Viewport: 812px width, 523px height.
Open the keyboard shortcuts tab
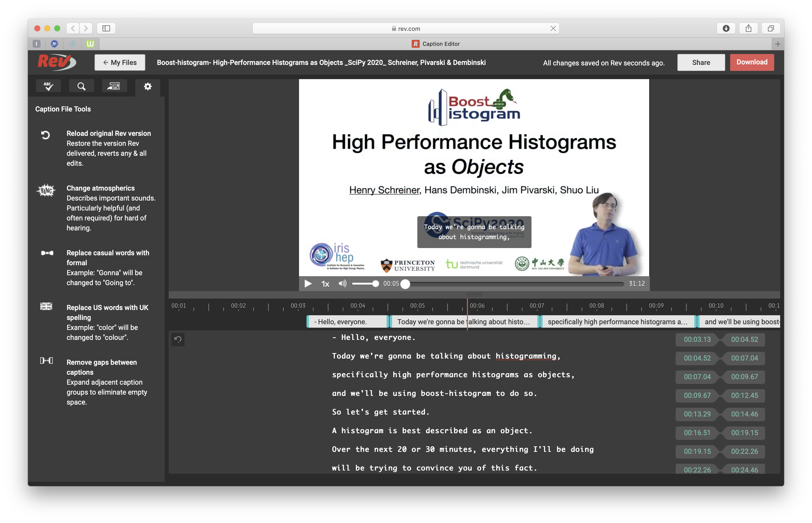pos(114,86)
